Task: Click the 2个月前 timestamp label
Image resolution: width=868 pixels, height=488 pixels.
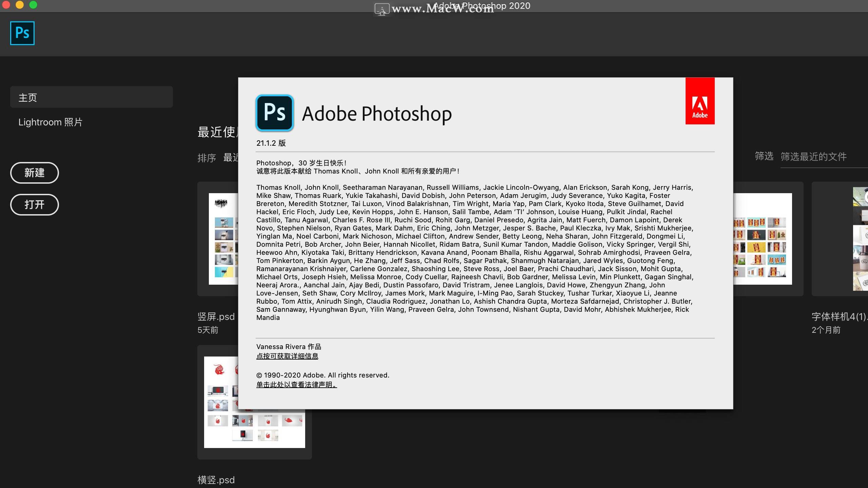Action: tap(826, 330)
